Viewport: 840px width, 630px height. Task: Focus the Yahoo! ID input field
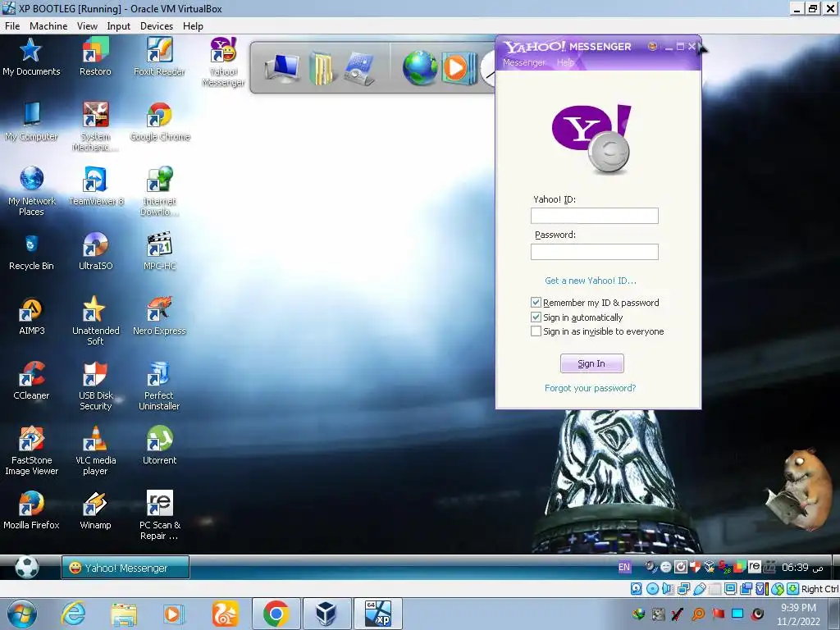[x=594, y=216]
